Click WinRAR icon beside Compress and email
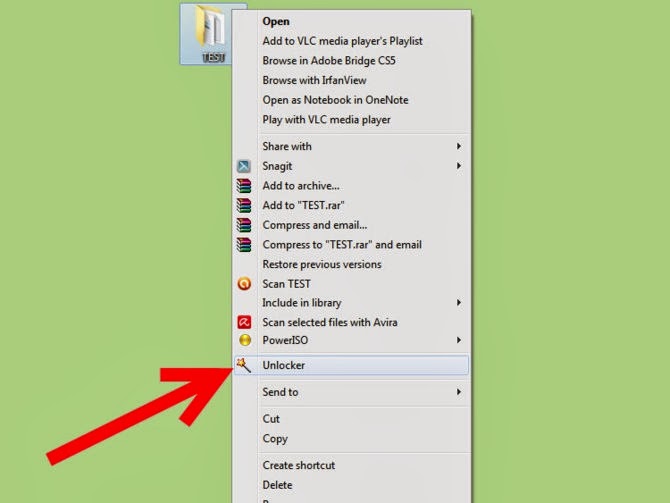The height and width of the screenshot is (503, 670). (x=244, y=225)
